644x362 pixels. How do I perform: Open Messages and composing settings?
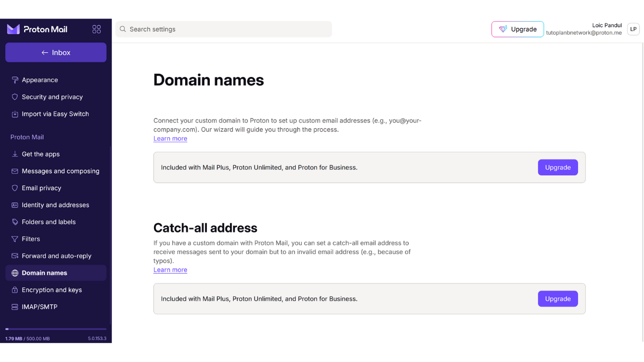click(x=60, y=171)
